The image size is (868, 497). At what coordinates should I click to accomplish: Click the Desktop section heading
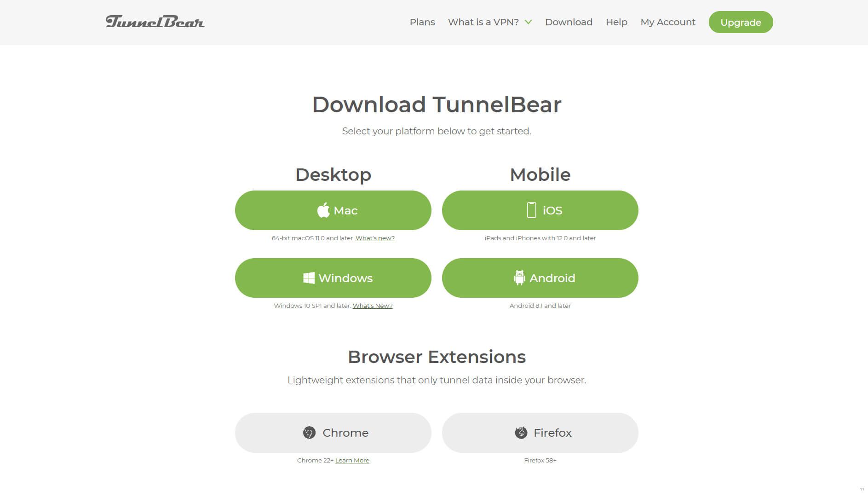(333, 175)
